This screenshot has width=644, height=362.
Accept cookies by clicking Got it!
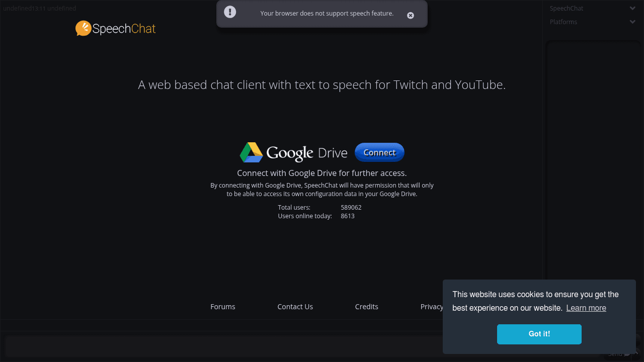point(539,334)
